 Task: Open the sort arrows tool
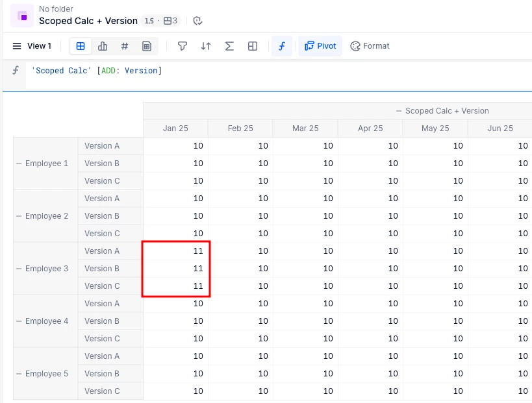[206, 46]
